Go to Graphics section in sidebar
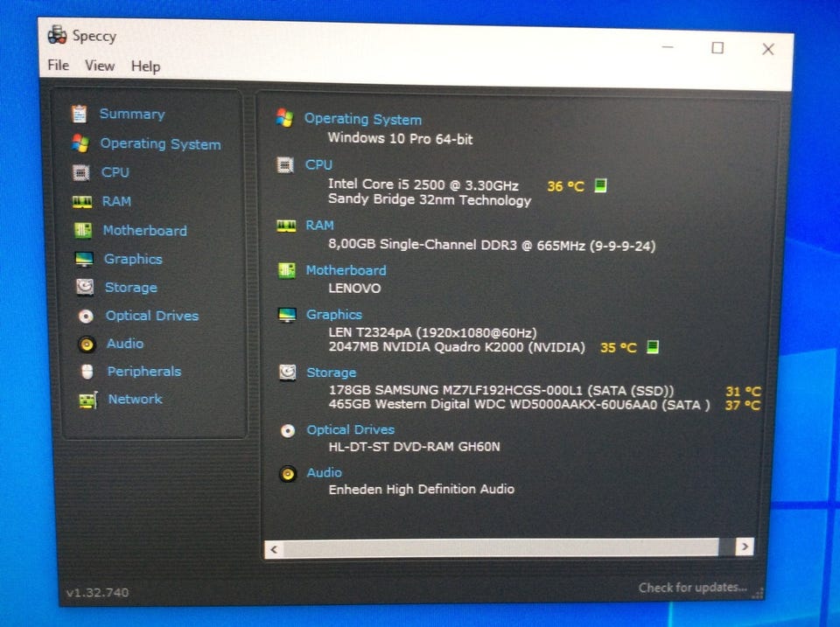 [x=133, y=259]
